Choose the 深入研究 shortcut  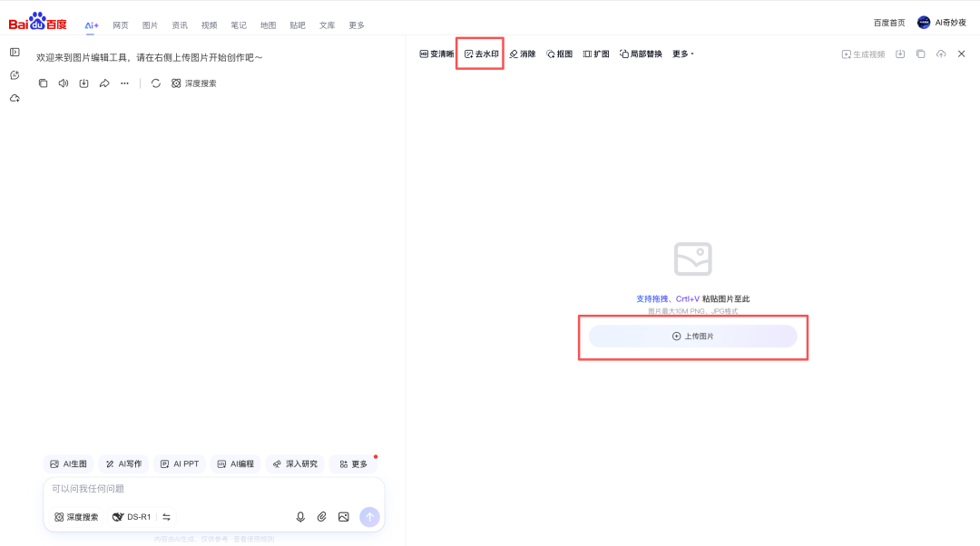pos(295,464)
